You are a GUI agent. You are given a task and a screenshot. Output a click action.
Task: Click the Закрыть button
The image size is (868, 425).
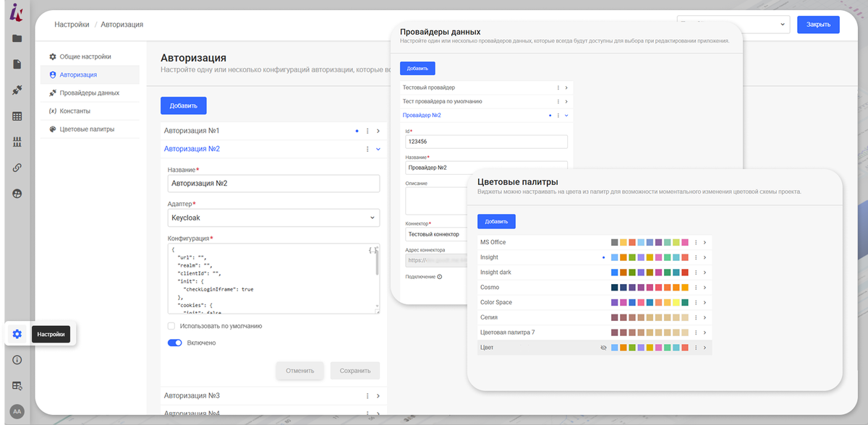818,24
